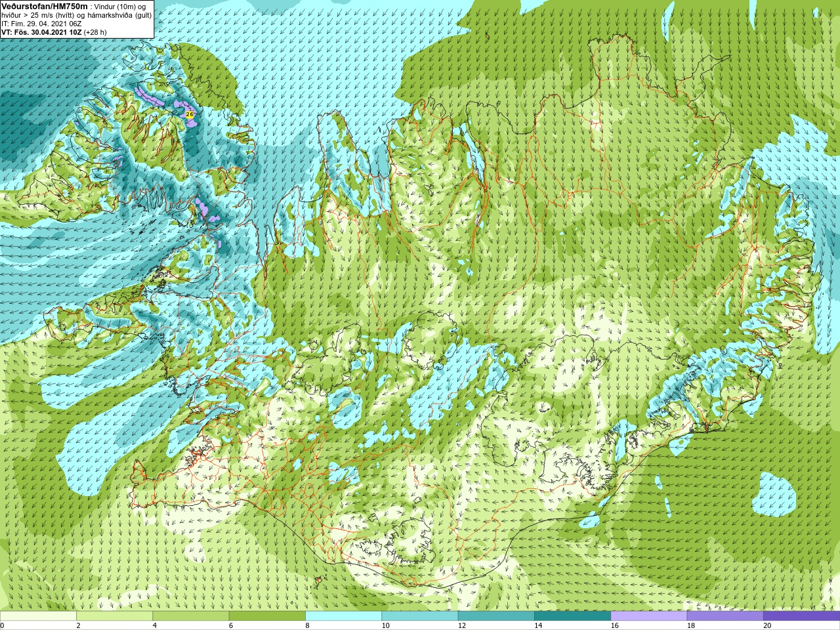Pick the deep purple above-20 m/s swatch

[x=801, y=616]
